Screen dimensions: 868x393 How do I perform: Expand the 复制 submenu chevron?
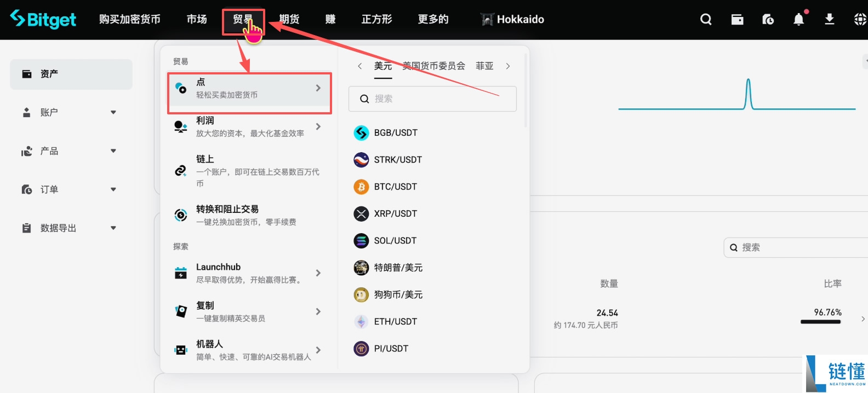tap(318, 311)
